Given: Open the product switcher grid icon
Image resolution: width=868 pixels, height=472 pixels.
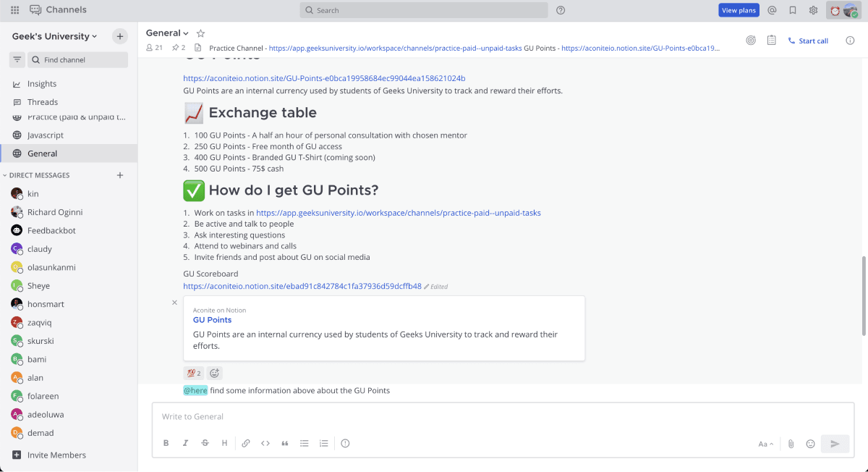Looking at the screenshot, I should (14, 10).
